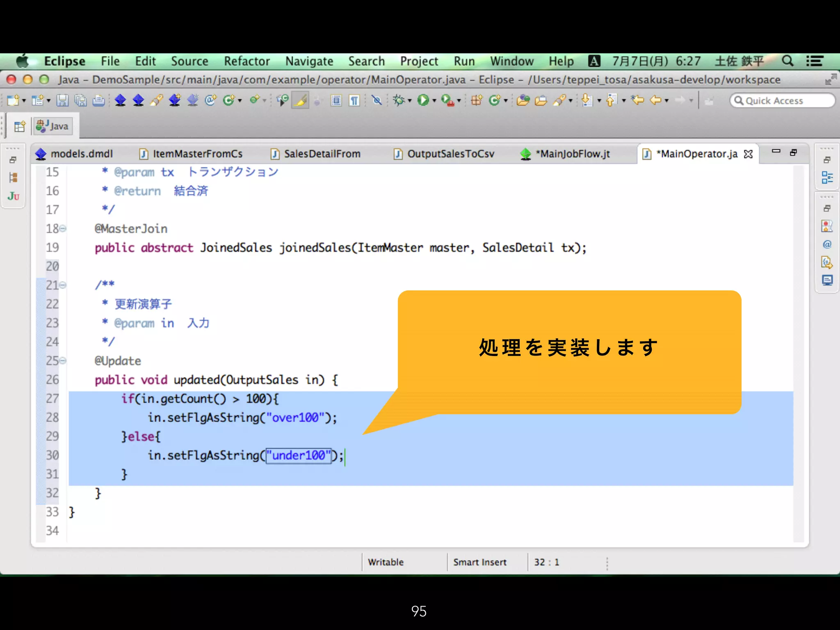Collapse the fold marker at line 21
This screenshot has width=840, height=630.
tap(63, 285)
